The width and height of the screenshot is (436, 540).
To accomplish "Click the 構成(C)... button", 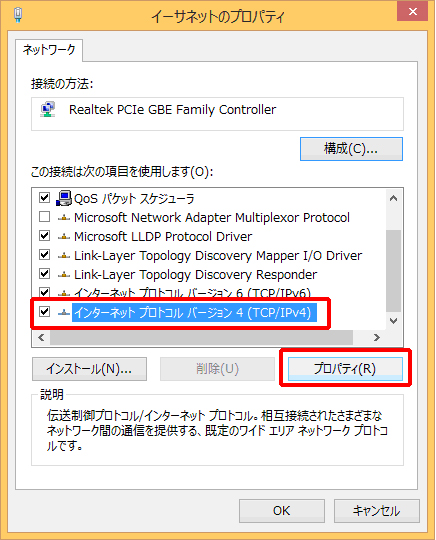I will click(x=351, y=149).
